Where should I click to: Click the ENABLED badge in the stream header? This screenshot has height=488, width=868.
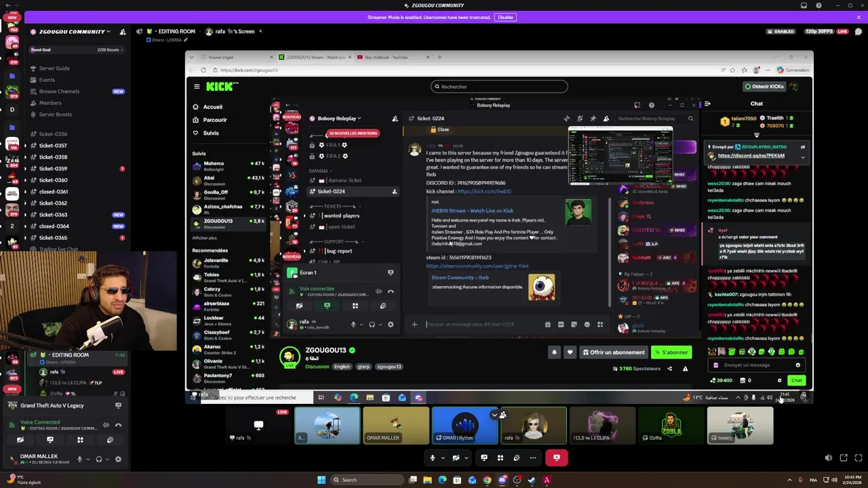coord(781,31)
